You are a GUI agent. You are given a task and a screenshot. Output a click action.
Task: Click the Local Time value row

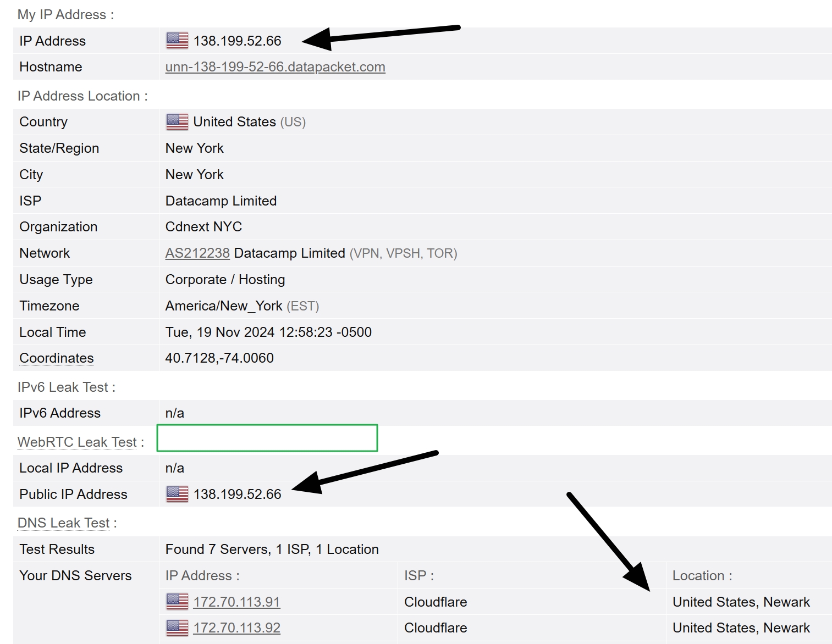[x=268, y=332]
